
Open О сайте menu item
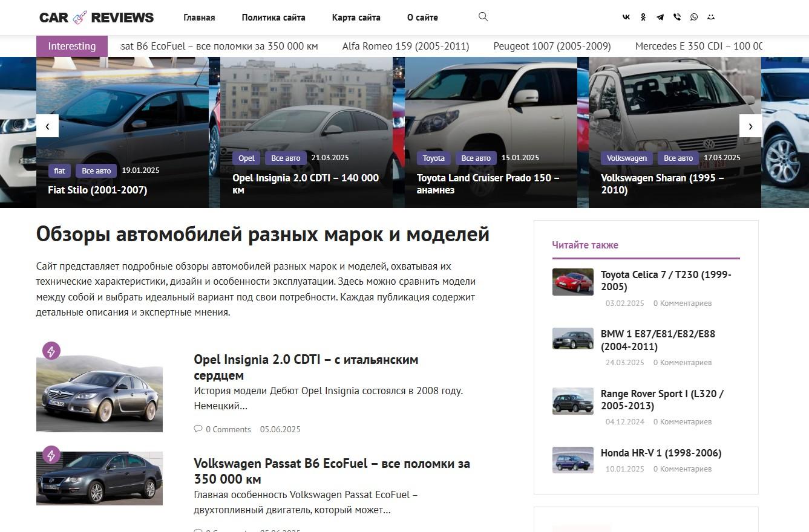click(422, 18)
